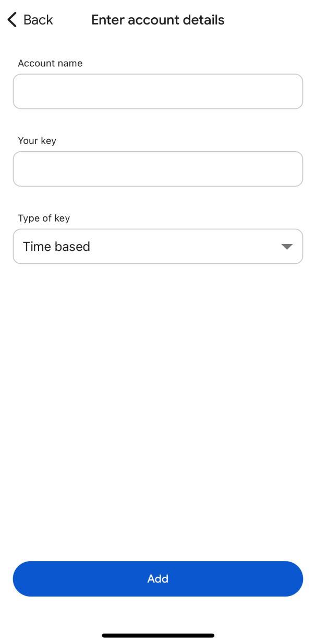316x644 pixels.
Task: Click the "Enter account details" title
Action: click(x=158, y=20)
